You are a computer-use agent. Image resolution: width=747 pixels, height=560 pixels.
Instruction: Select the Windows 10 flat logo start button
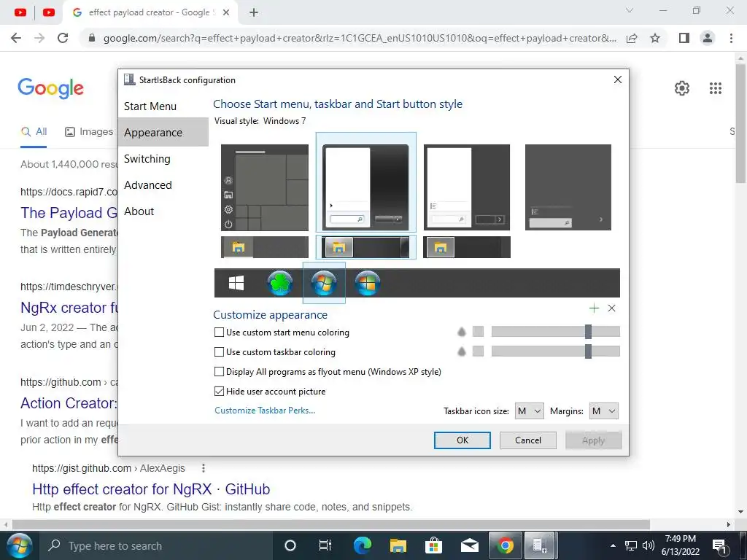click(x=236, y=283)
